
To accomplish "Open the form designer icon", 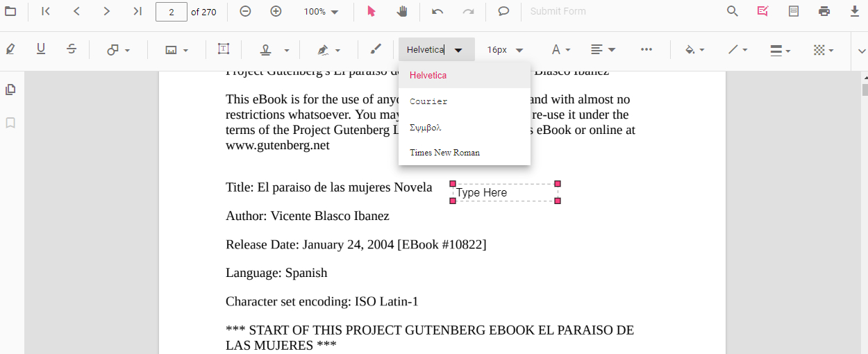I will pyautogui.click(x=793, y=11).
